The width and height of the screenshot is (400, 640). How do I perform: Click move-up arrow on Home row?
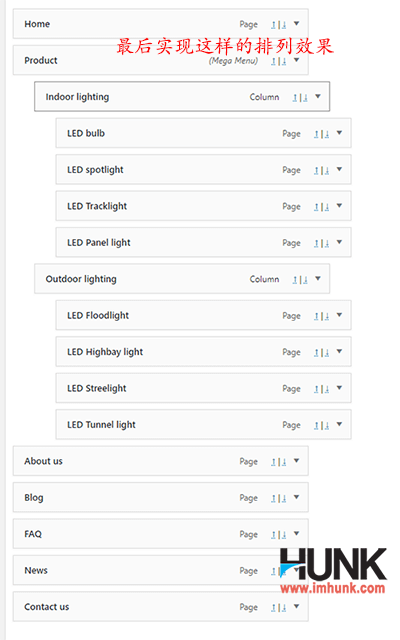point(273,25)
